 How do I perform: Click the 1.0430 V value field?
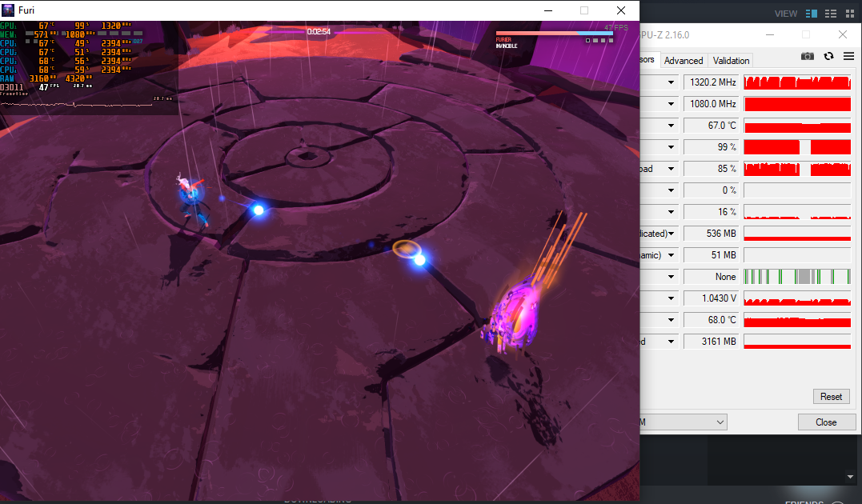click(x=712, y=298)
